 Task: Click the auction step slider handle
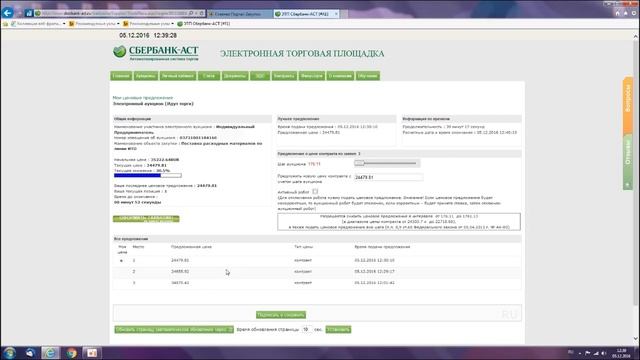[x=359, y=163]
